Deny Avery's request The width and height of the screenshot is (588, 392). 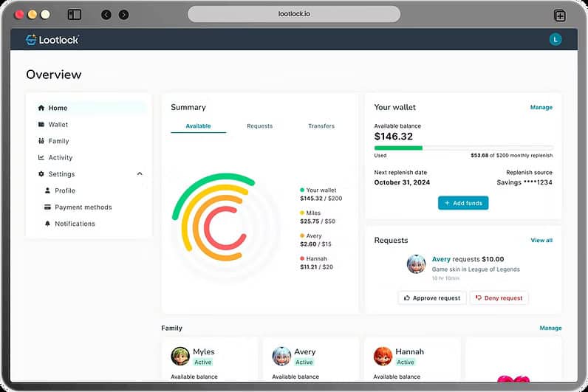point(499,298)
